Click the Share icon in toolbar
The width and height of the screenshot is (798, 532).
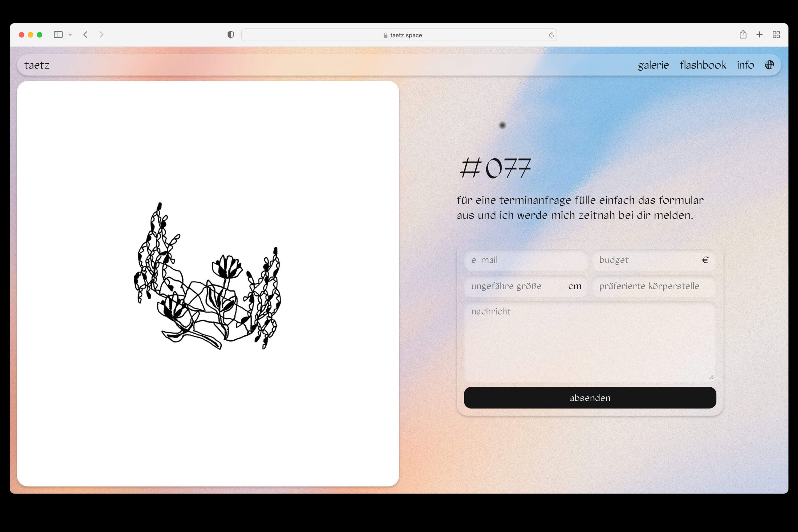click(x=743, y=35)
